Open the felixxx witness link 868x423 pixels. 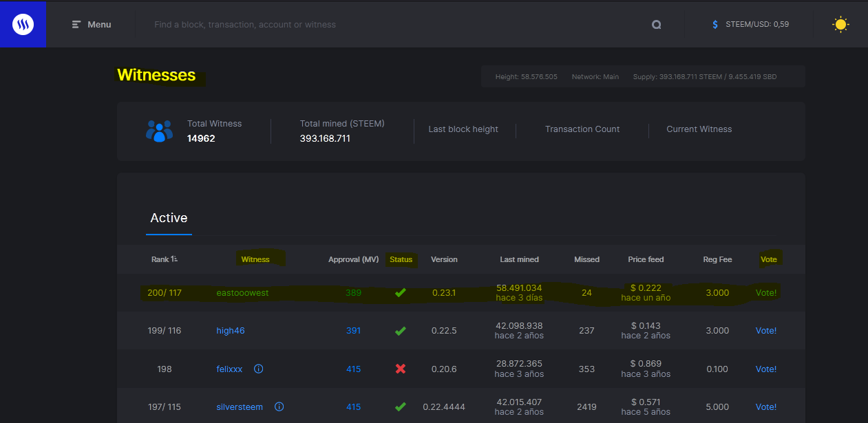click(x=229, y=369)
